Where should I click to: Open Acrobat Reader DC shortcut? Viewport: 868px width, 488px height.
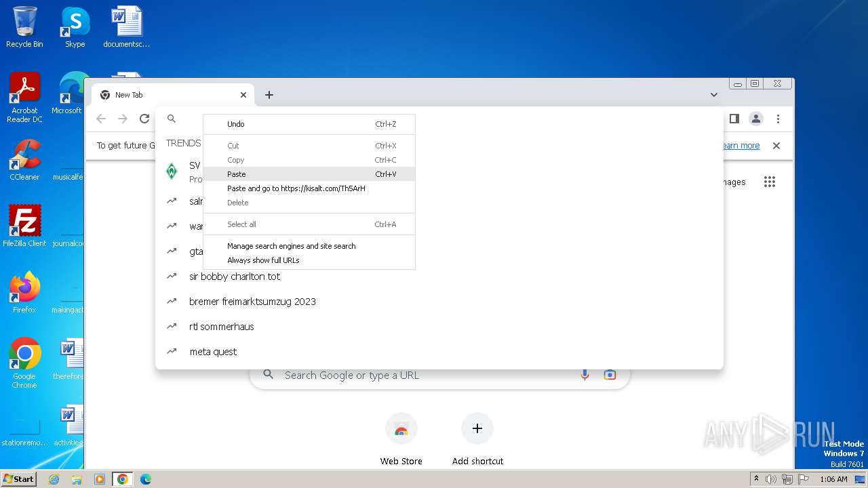tap(24, 98)
